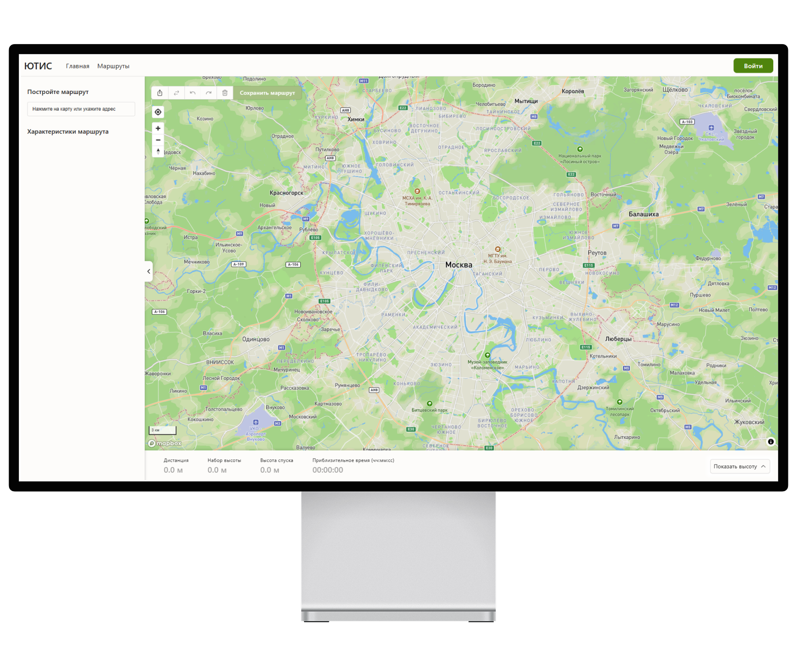Undo the last route edit

tap(193, 93)
